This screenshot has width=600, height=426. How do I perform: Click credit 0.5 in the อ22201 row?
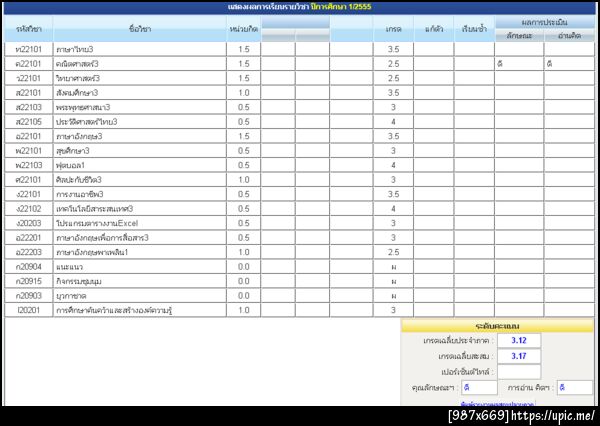pyautogui.click(x=244, y=238)
